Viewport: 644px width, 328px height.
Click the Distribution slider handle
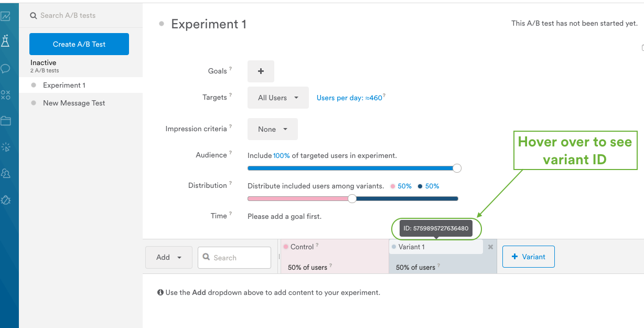tap(352, 198)
